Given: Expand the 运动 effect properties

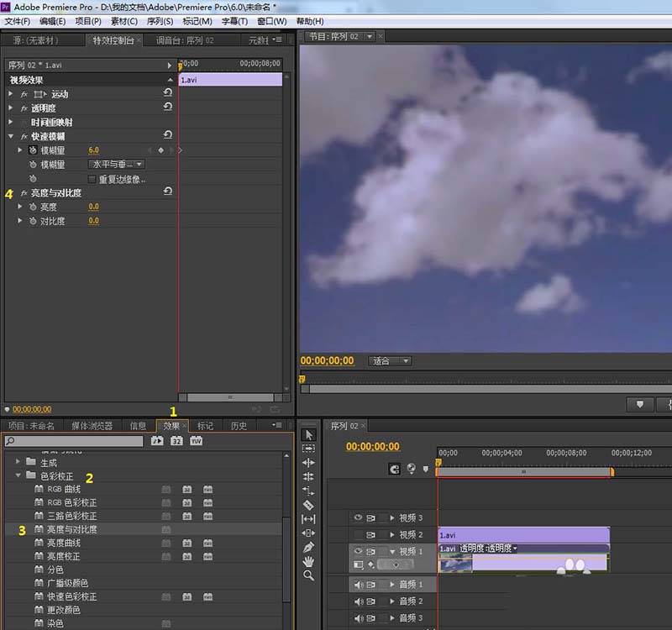Looking at the screenshot, I should [x=11, y=93].
